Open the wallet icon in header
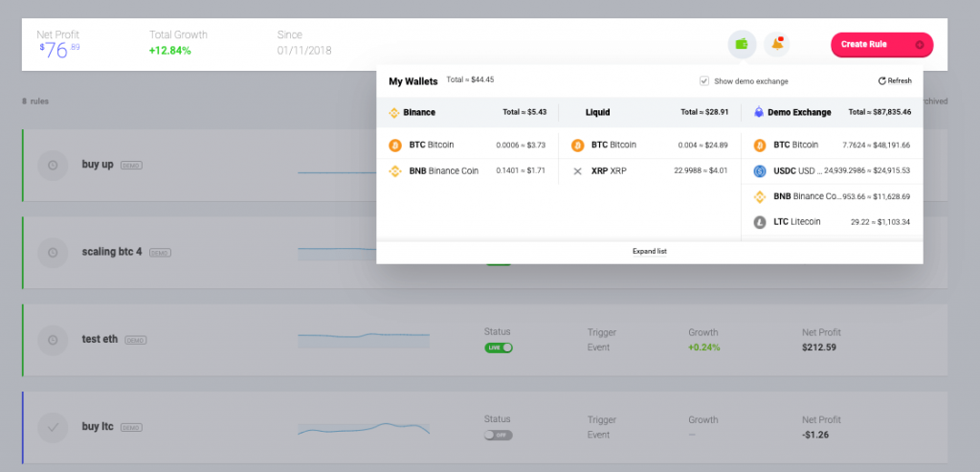 (x=742, y=44)
